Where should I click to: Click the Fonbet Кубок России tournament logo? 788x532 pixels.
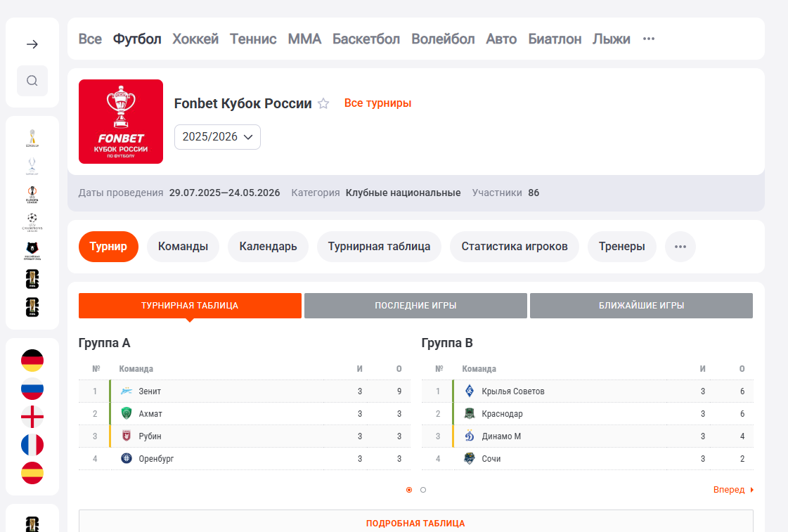[x=121, y=122]
